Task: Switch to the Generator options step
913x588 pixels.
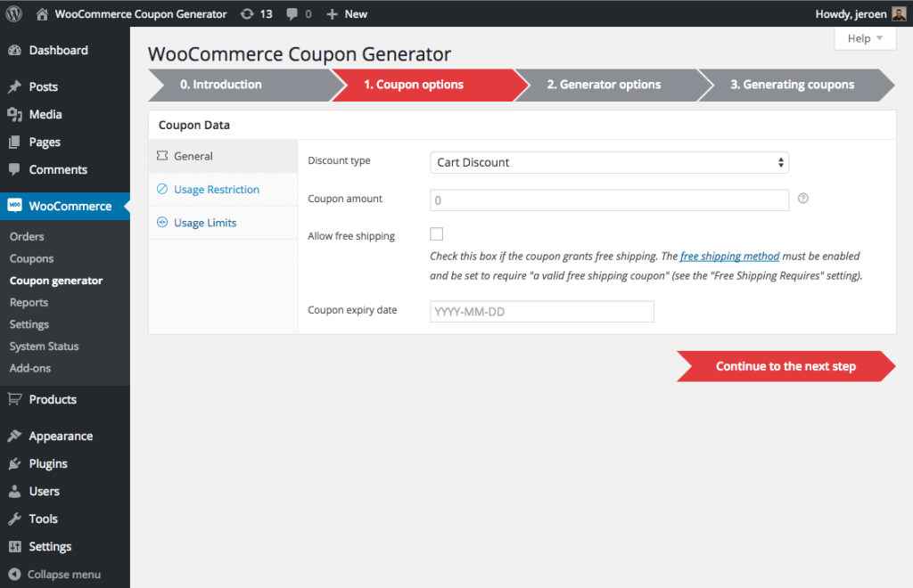Action: coord(604,85)
